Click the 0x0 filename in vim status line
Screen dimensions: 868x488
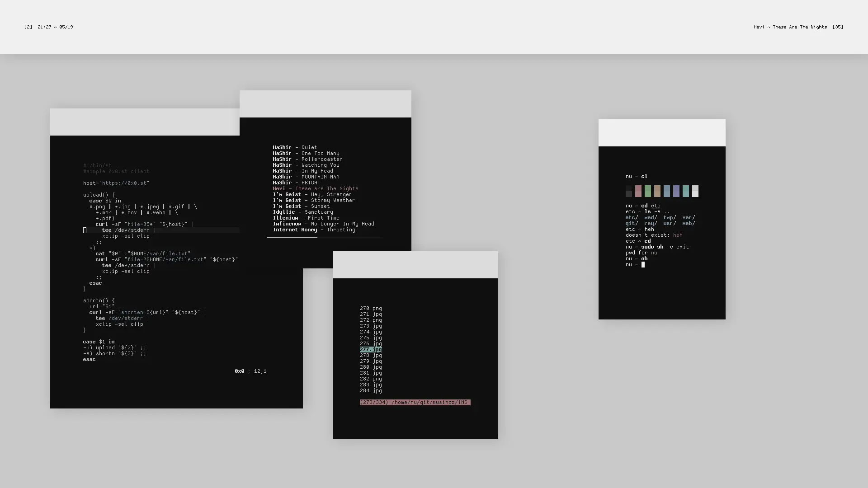tap(239, 371)
